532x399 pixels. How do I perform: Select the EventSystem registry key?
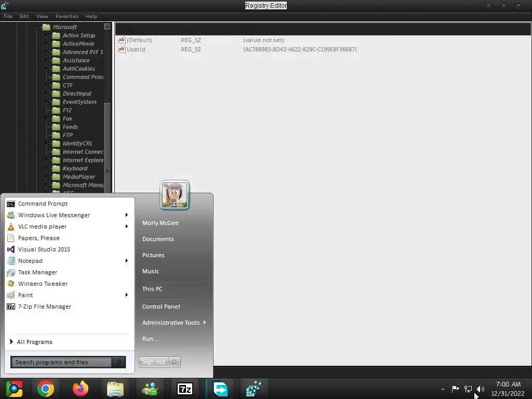click(79, 102)
